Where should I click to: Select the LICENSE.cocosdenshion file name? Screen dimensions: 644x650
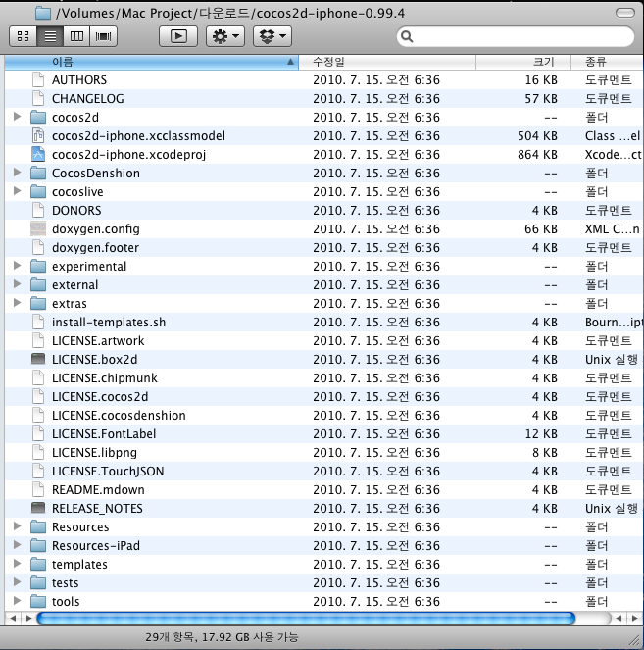coord(119,416)
